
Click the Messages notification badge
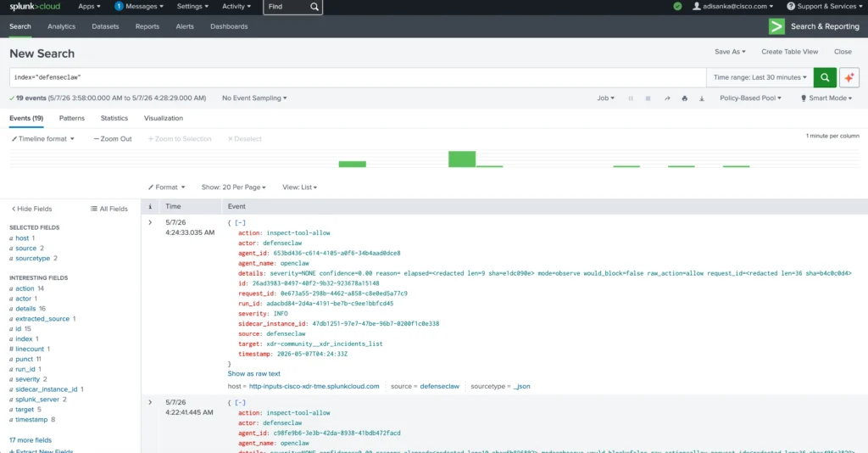[119, 7]
